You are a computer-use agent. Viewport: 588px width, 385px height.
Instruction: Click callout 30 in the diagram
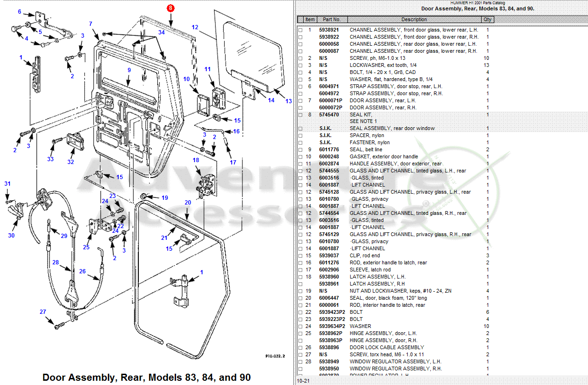click(x=11, y=236)
